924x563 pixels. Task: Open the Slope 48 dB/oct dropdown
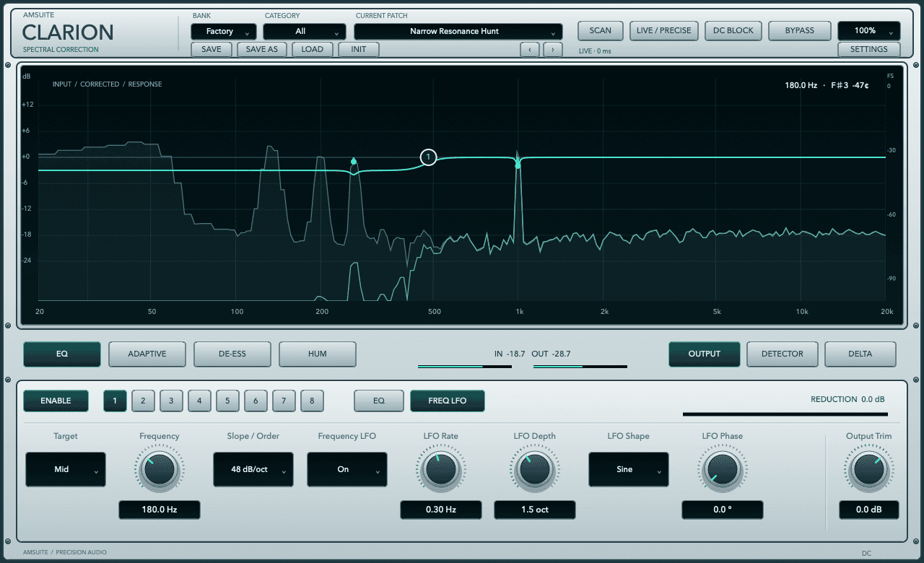click(x=253, y=469)
